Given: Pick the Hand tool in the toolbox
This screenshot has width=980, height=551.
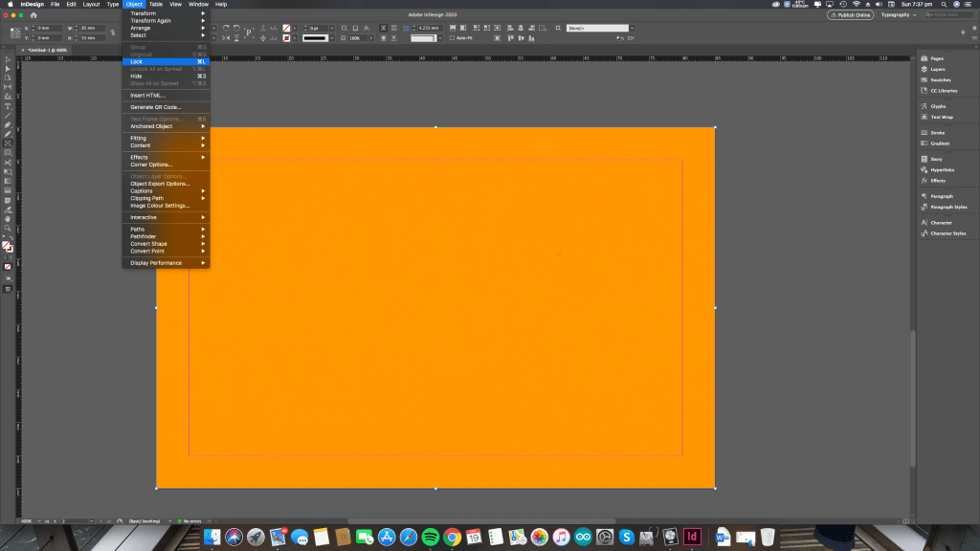Looking at the screenshot, I should coord(8,219).
